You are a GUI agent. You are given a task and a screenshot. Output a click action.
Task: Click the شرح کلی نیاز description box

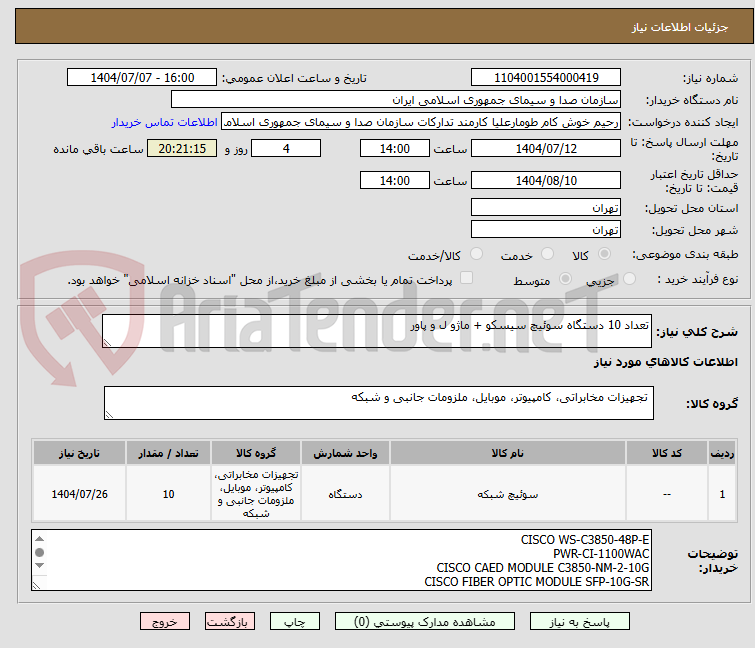tap(377, 331)
